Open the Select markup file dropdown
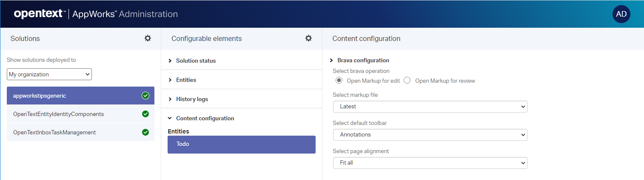 tap(430, 107)
